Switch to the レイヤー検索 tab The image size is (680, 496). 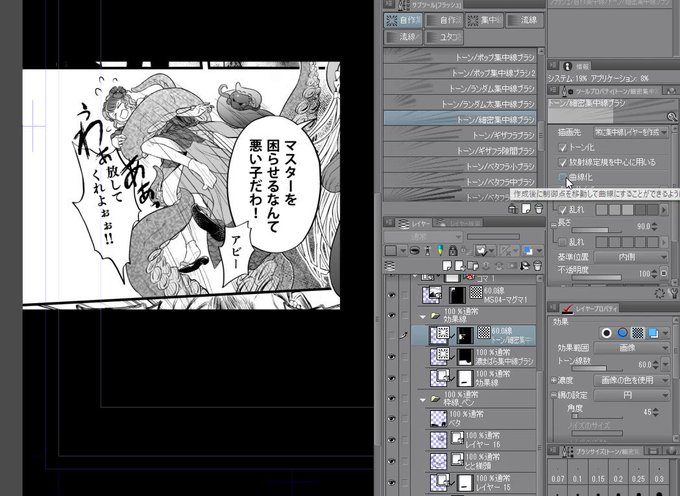(x=458, y=223)
